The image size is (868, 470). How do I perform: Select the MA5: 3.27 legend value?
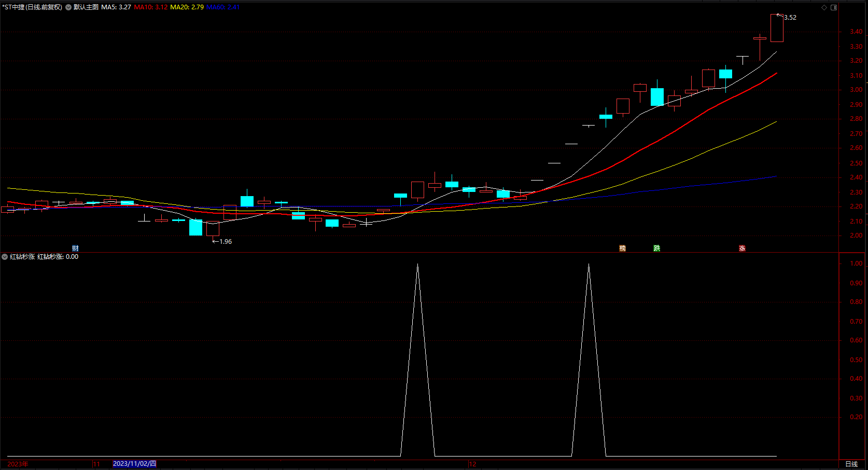point(116,7)
